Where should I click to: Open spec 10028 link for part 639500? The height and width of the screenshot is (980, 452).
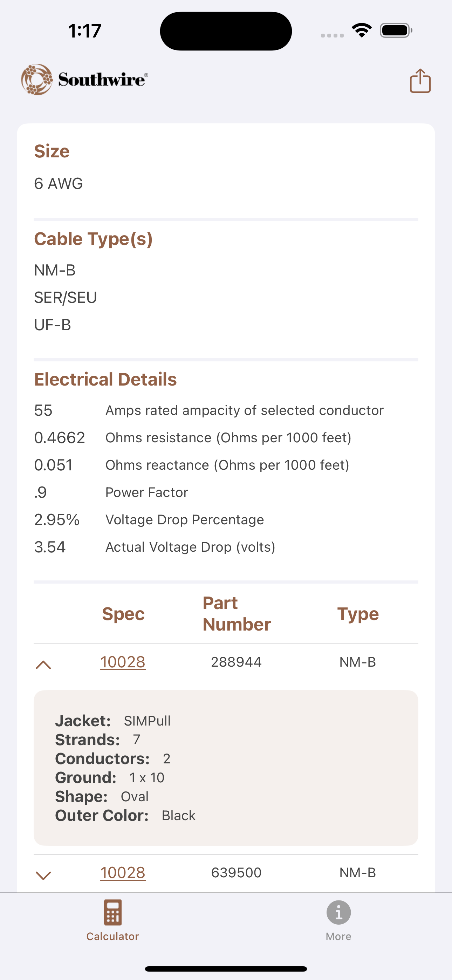(x=123, y=872)
